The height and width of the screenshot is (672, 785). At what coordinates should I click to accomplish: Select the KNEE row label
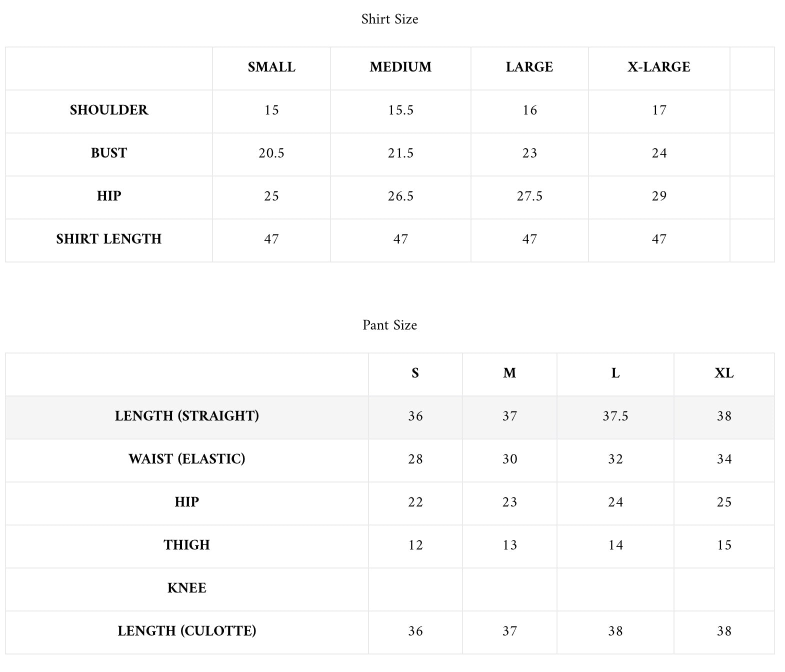(187, 588)
